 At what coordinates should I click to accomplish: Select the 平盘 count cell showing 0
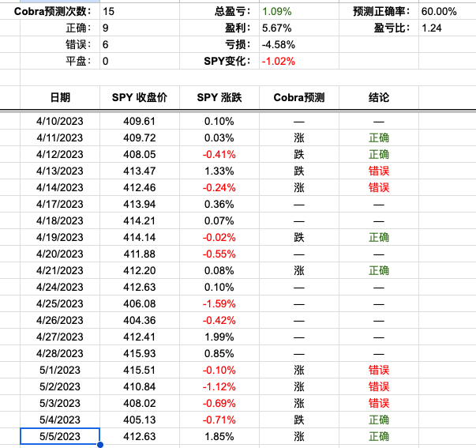pos(140,61)
